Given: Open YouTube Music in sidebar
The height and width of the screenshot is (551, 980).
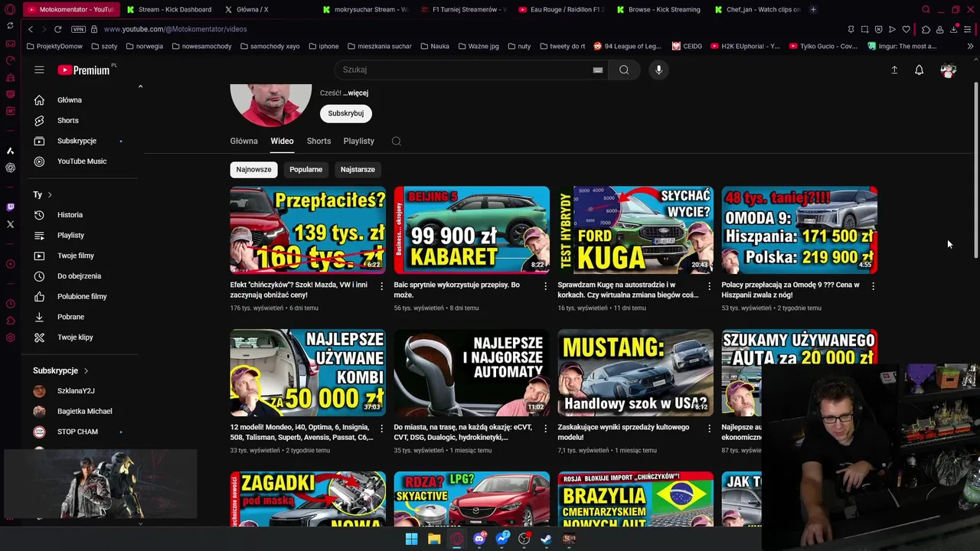Looking at the screenshot, I should pos(81,161).
